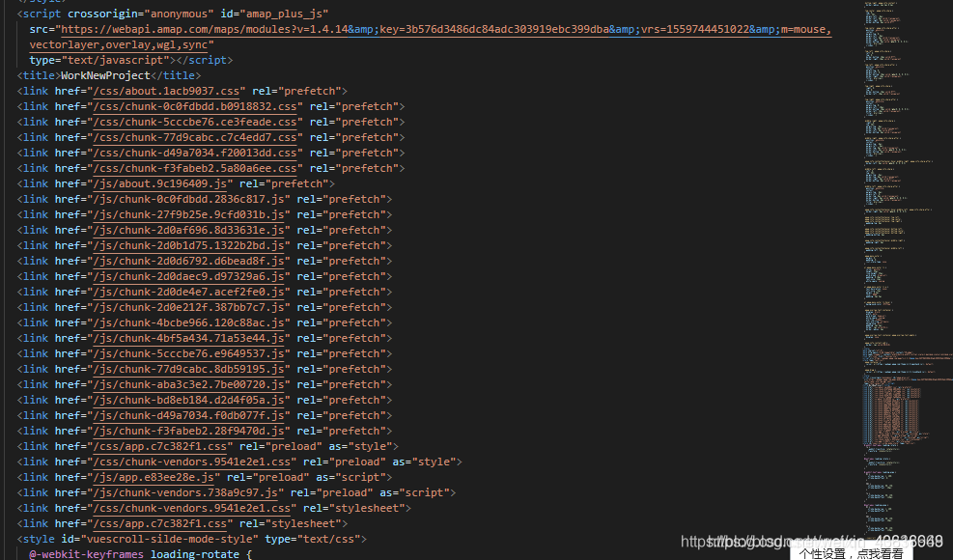Place cursor in WorkNewProject title text
953x560 pixels.
click(105, 75)
